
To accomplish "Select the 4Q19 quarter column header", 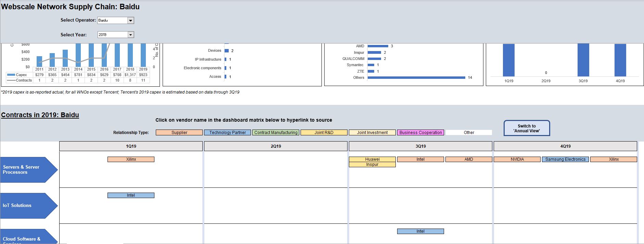I will pyautogui.click(x=565, y=146).
